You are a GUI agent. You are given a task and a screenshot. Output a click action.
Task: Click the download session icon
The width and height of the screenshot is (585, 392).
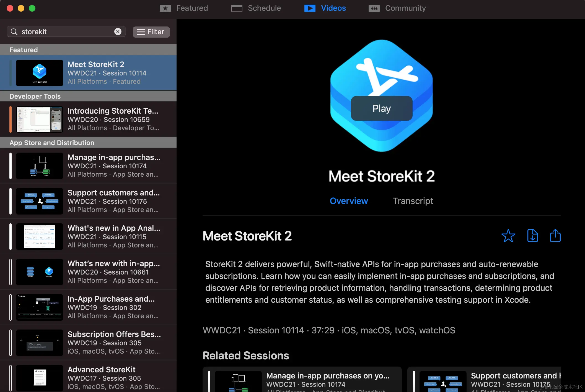tap(532, 236)
